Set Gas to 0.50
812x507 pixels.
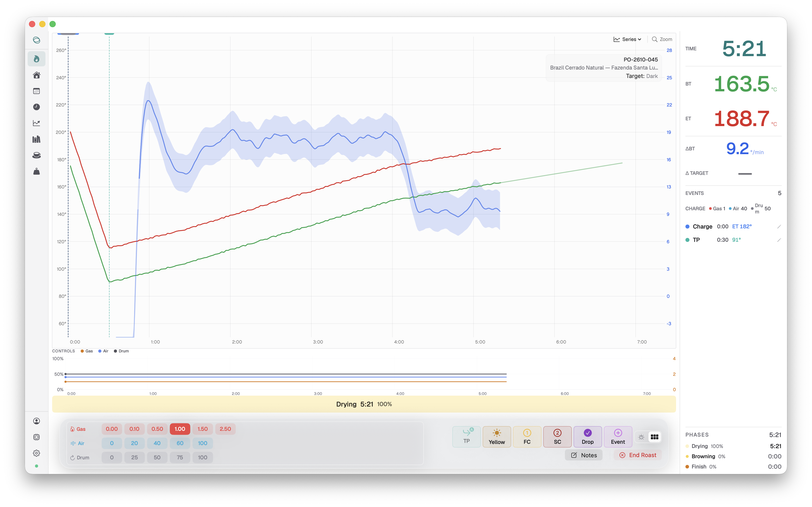[x=157, y=429]
